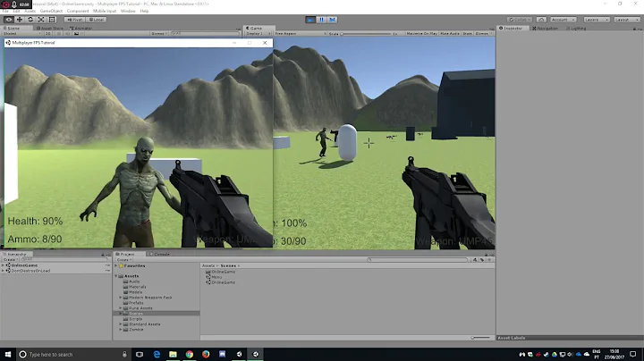The width and height of the screenshot is (644, 361).
Task: Lock the Inspector panel
Action: 634,29
